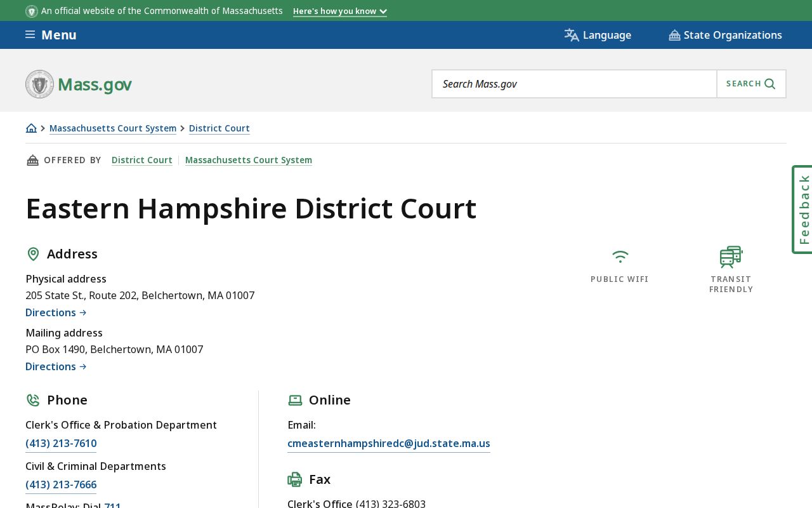Select the Physical address label
Viewport: 812px width, 508px height.
pos(66,279)
